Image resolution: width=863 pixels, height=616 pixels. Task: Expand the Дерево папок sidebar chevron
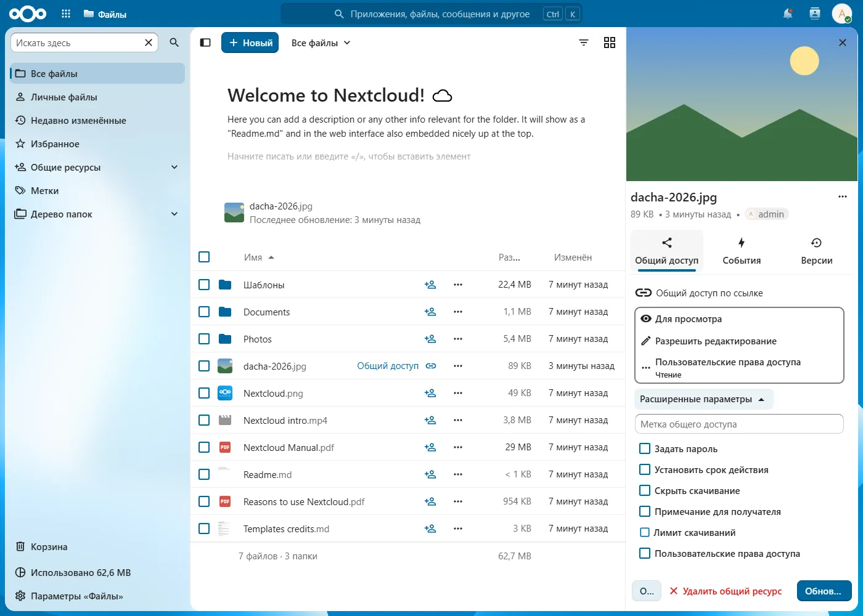click(x=174, y=214)
